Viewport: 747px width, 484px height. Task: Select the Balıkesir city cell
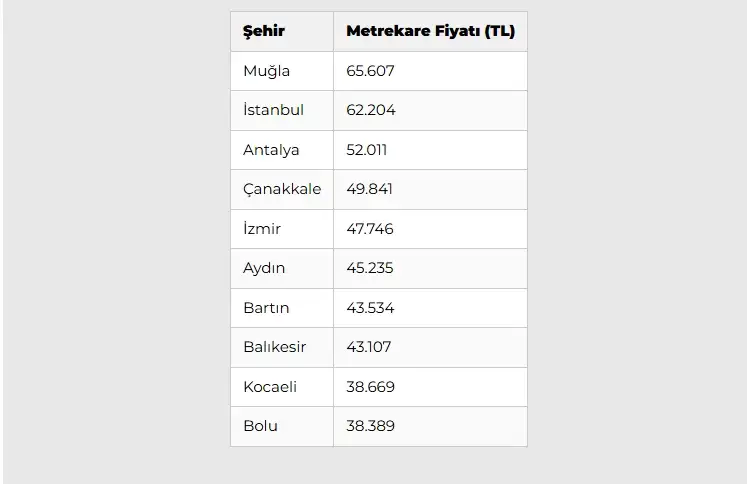tap(274, 347)
